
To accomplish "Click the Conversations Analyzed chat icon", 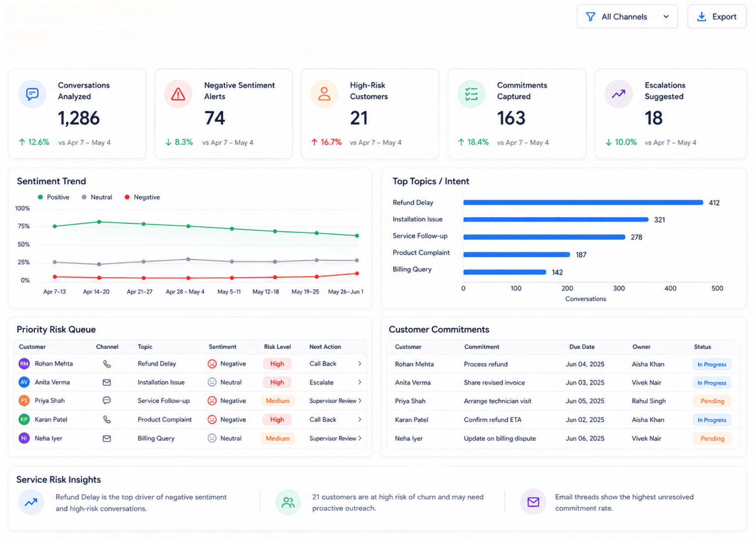I will [x=32, y=93].
